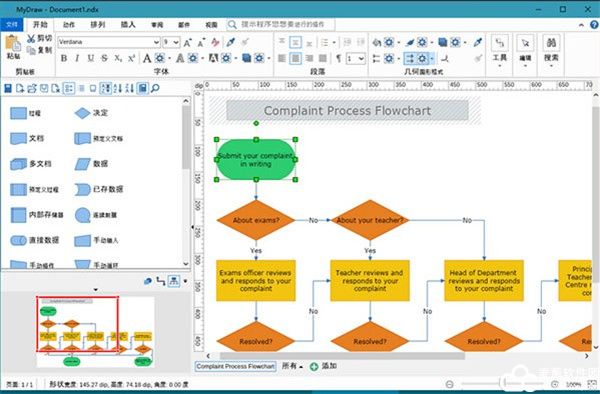Open the 插入 ribbon tab
This screenshot has height=394, width=600.
[x=128, y=24]
